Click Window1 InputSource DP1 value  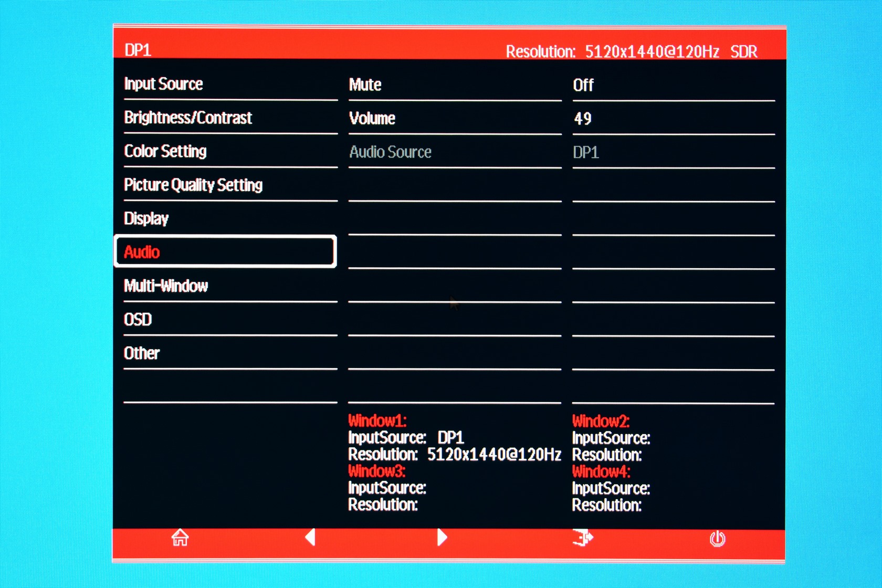point(451,437)
